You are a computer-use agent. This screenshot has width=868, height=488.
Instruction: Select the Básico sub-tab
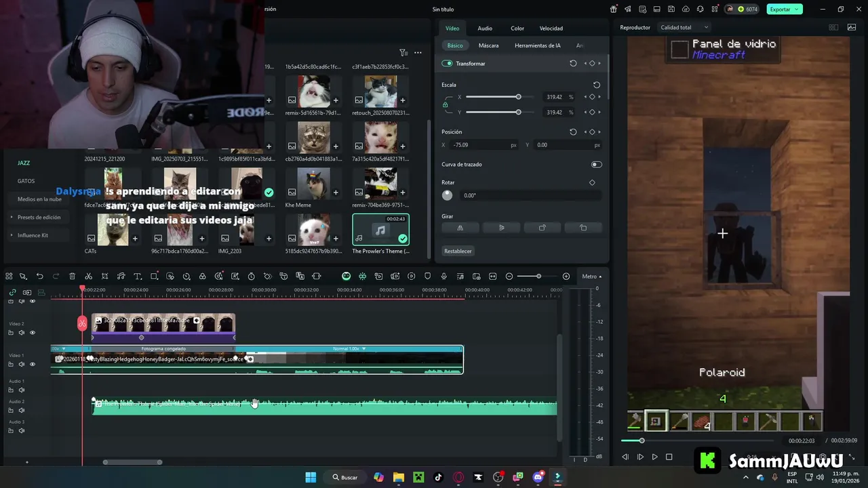[455, 45]
